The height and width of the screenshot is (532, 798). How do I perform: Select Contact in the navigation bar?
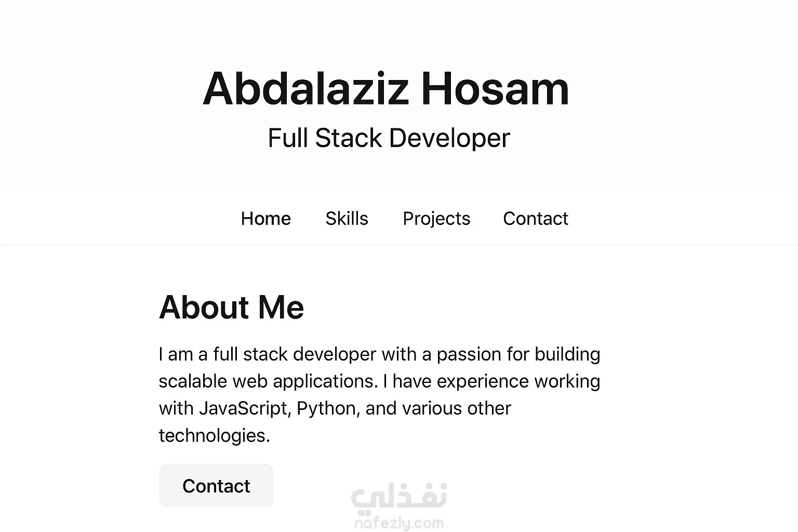(x=535, y=219)
